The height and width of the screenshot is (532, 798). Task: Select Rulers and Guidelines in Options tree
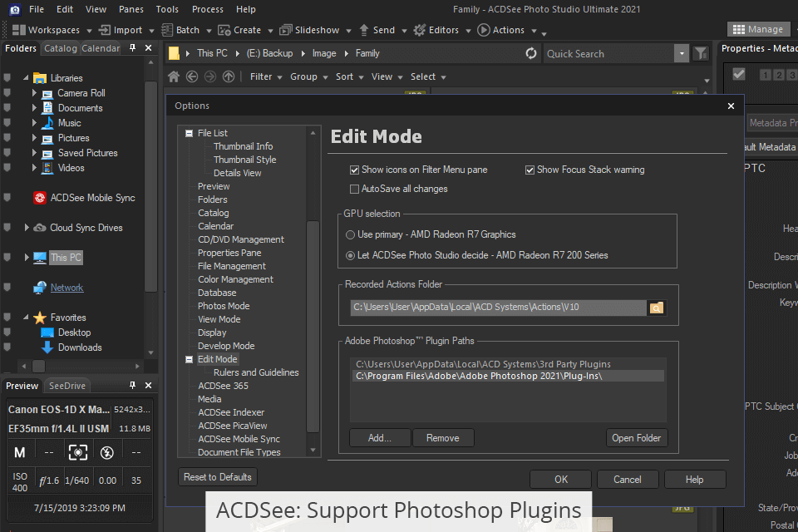click(x=256, y=372)
